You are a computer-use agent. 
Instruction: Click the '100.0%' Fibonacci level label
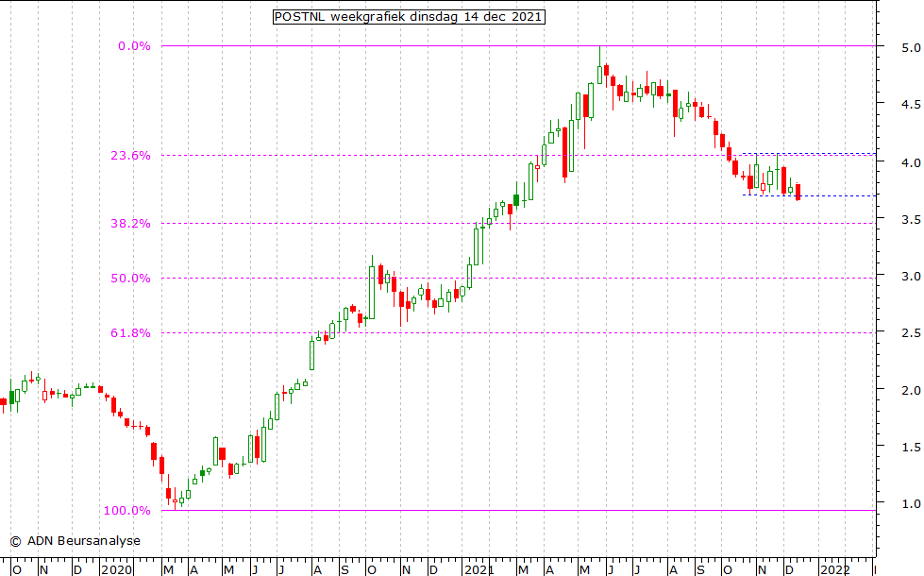tap(127, 511)
